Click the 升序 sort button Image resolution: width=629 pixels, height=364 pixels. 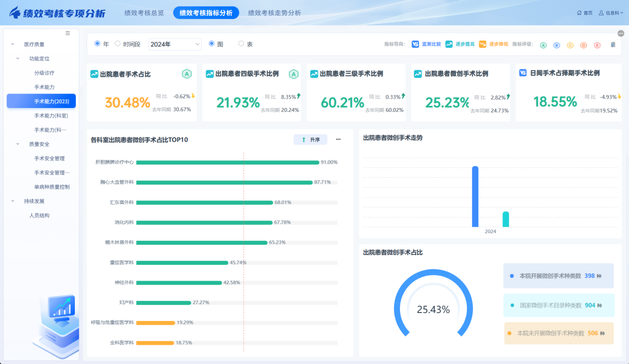click(310, 140)
